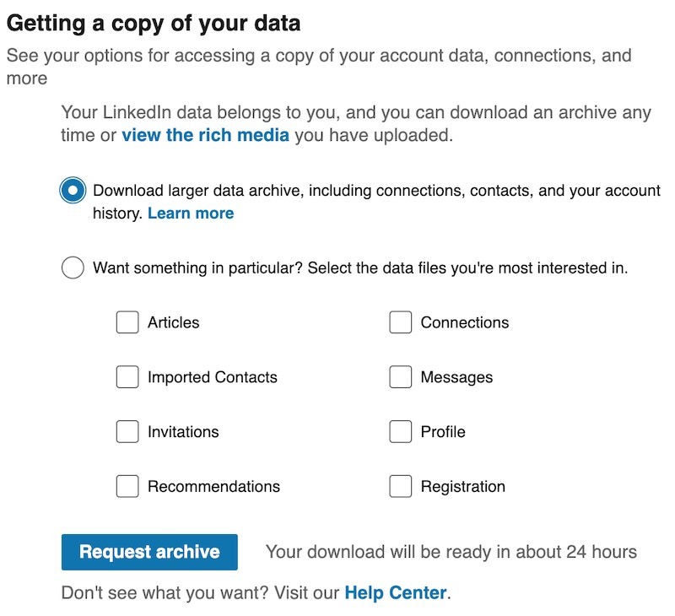The height and width of the screenshot is (616, 675).
Task: Click the 'Learn more' link
Action: 191,213
